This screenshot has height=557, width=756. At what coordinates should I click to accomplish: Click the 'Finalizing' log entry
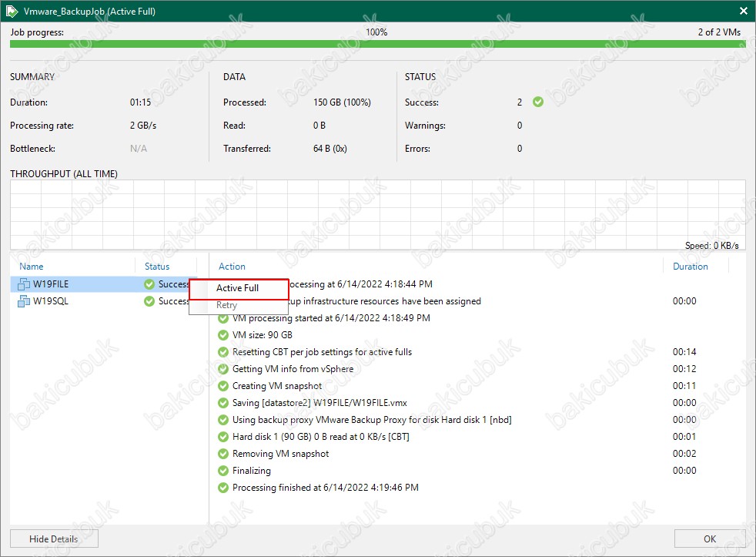pyautogui.click(x=251, y=471)
